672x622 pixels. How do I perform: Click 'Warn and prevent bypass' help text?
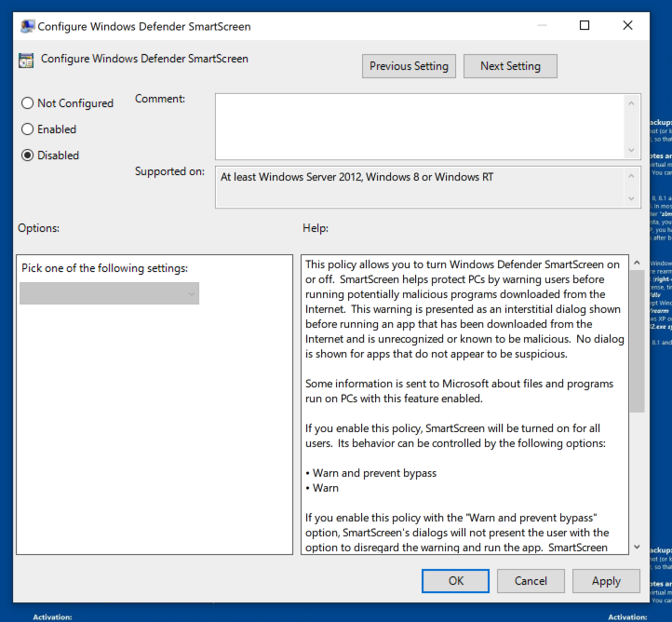374,473
